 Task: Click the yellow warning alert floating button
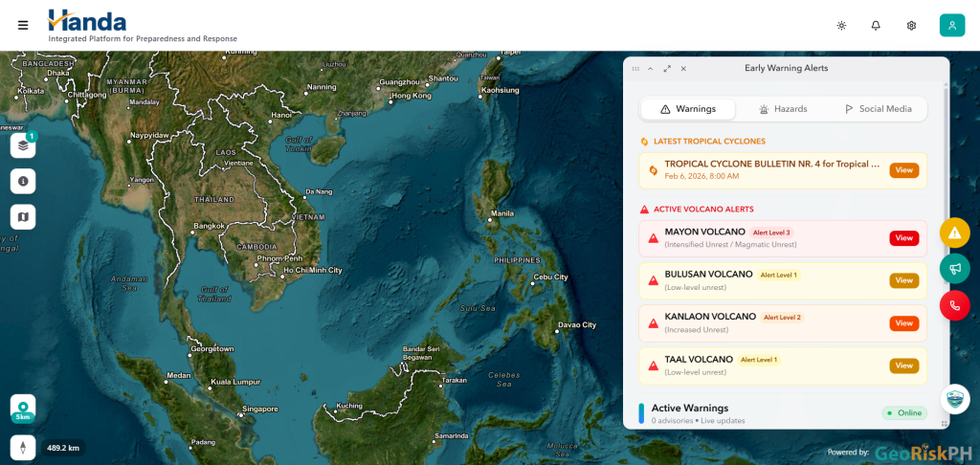click(954, 233)
